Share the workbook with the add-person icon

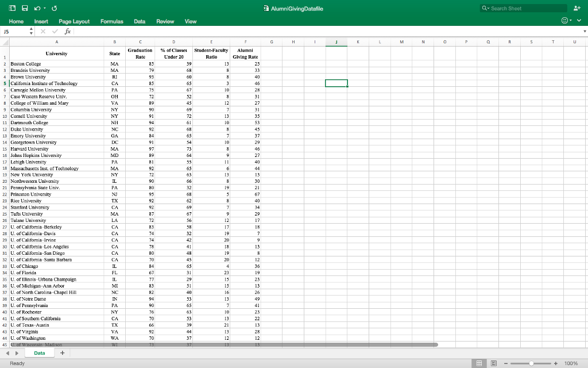point(577,8)
